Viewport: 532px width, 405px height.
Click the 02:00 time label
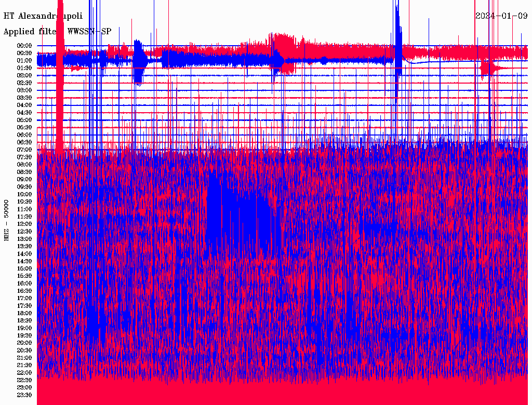pos(24,76)
